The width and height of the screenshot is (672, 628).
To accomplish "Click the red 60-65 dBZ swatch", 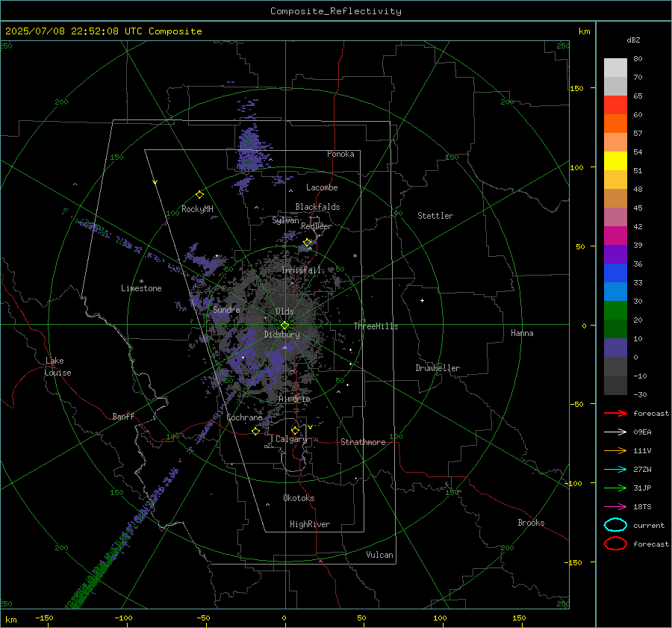I will (x=615, y=105).
